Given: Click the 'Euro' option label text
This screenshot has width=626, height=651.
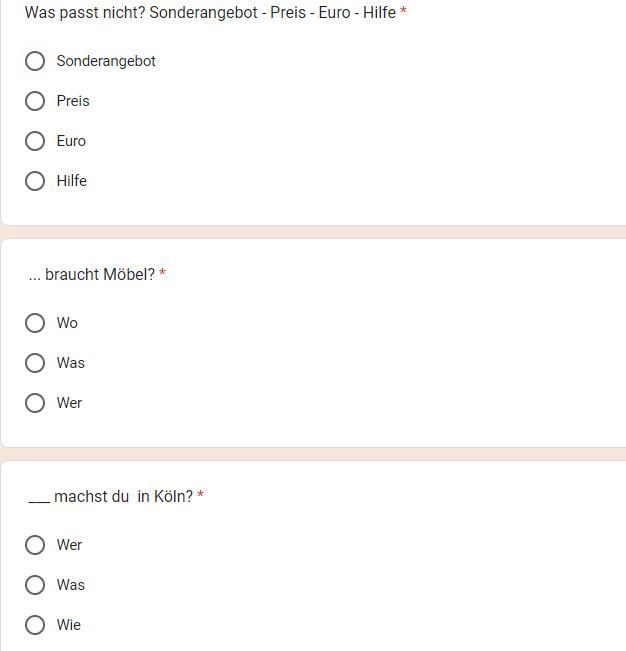Looking at the screenshot, I should pos(71,141).
